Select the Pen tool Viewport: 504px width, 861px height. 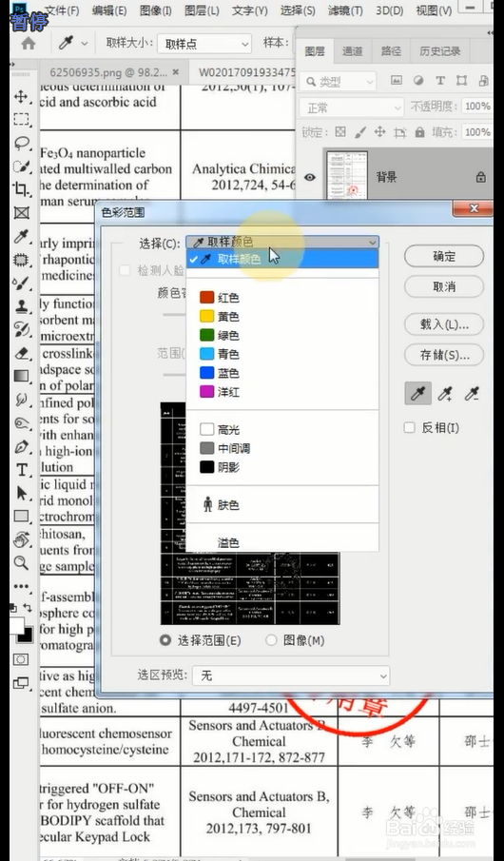pos(21,446)
